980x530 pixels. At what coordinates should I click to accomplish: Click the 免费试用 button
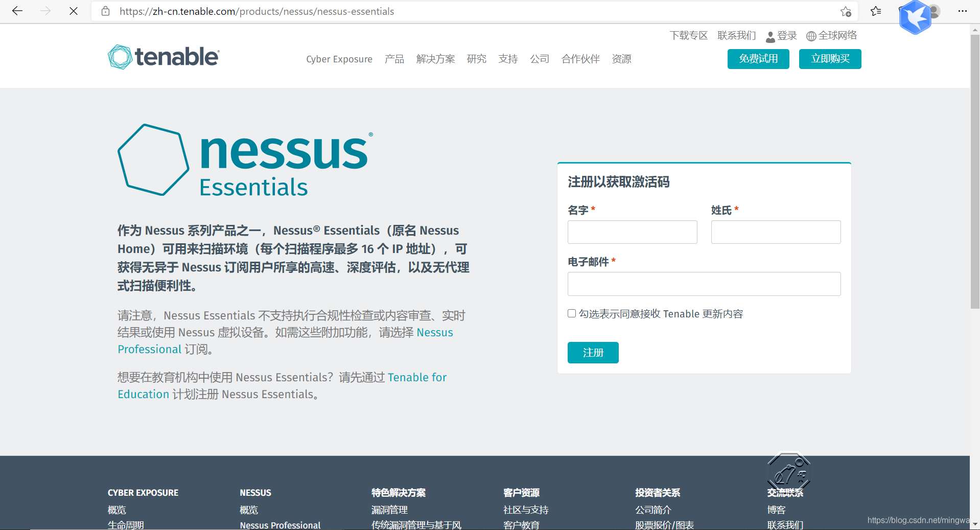[758, 59]
